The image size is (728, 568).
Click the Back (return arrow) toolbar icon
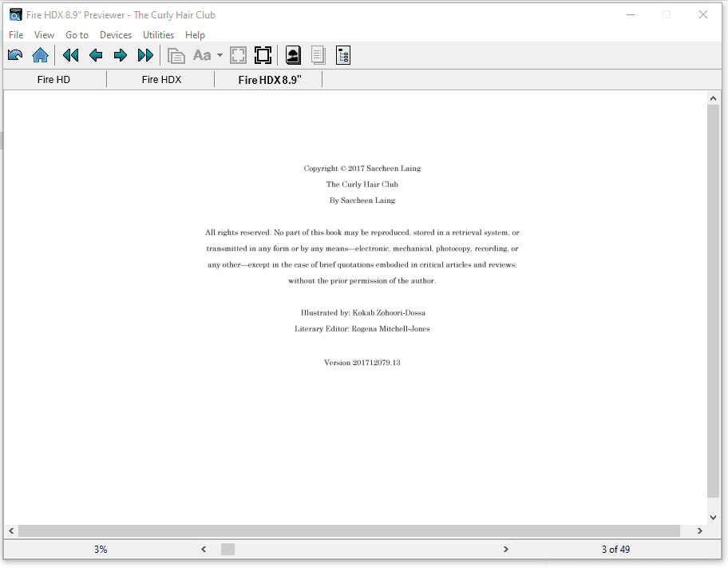(15, 55)
